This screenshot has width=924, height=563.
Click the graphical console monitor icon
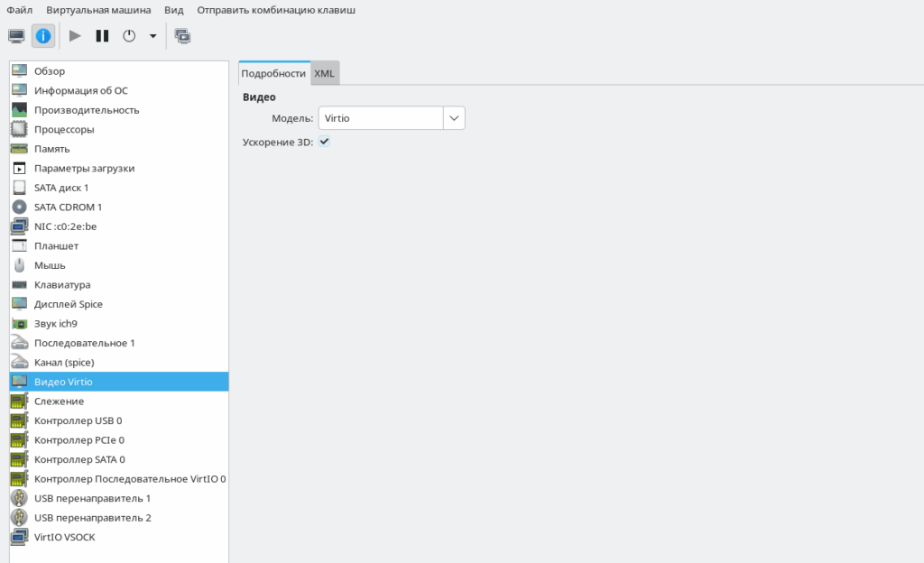17,36
